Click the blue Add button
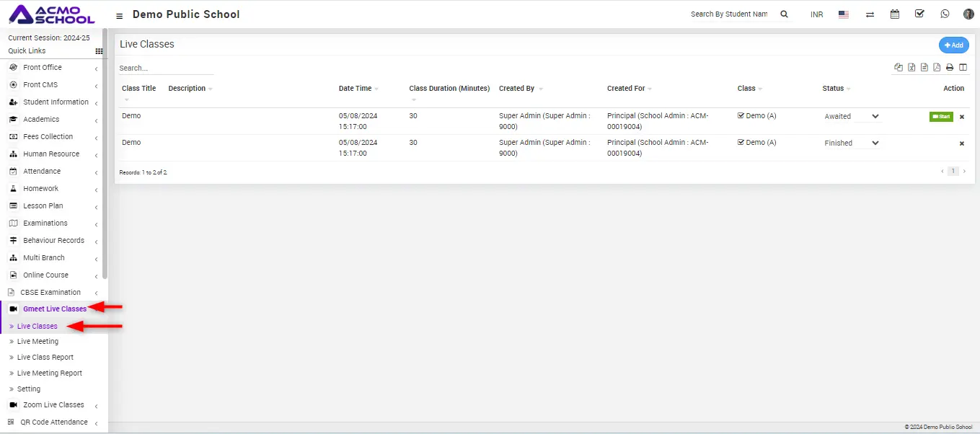 [953, 45]
